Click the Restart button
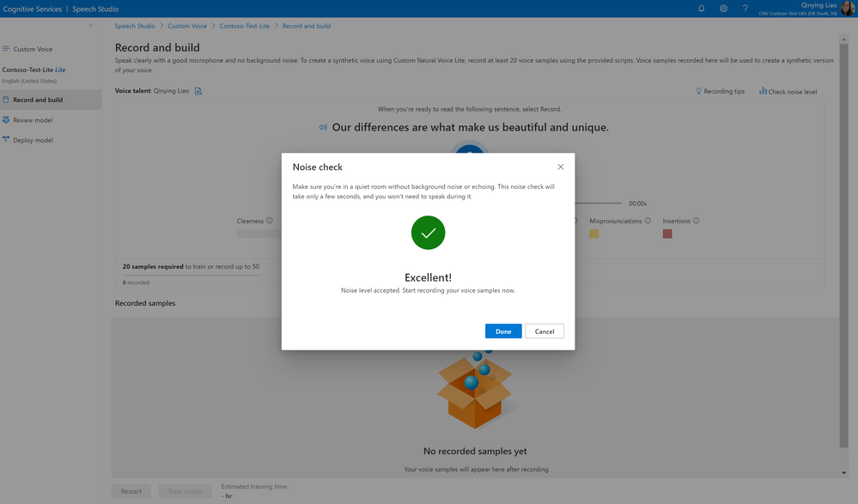This screenshot has width=858, height=504. (131, 491)
